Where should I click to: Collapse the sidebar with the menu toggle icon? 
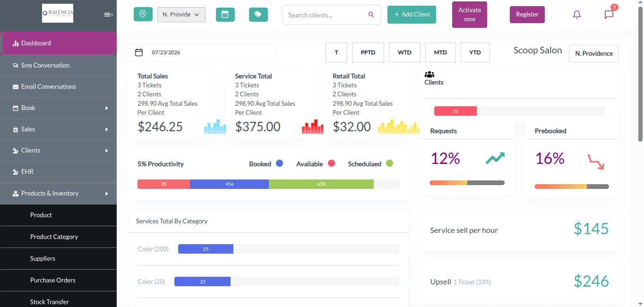[109, 15]
